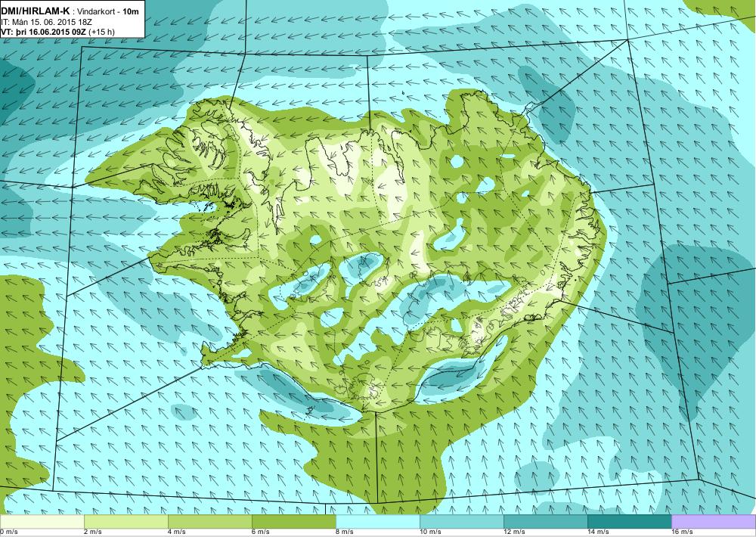Screen dimensions: 756x537
Task: Click the '6 m/s' legend label
Action: [x=261, y=532]
